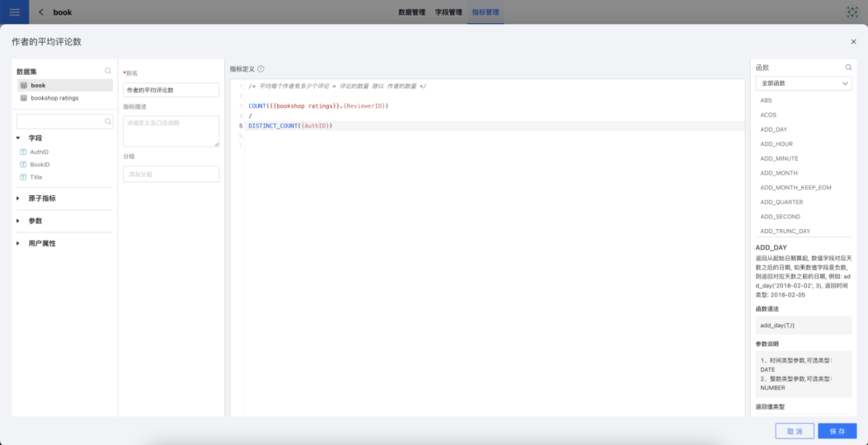Click line number 7 in the editor
868x445 pixels.
point(240,145)
